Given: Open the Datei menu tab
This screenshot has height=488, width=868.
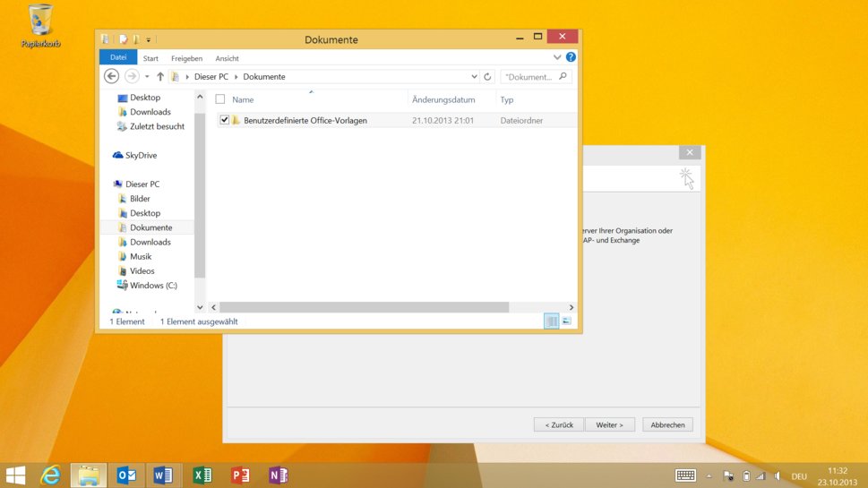Looking at the screenshot, I should coord(118,57).
